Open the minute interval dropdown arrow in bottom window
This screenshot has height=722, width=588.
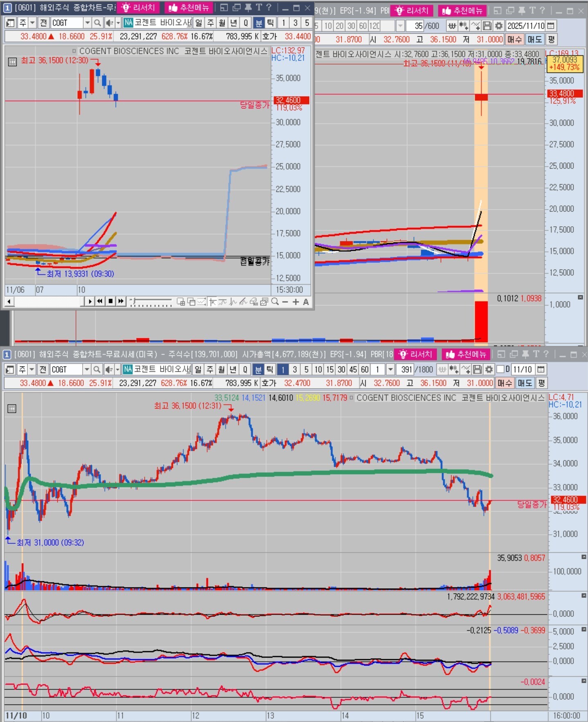coord(391,370)
